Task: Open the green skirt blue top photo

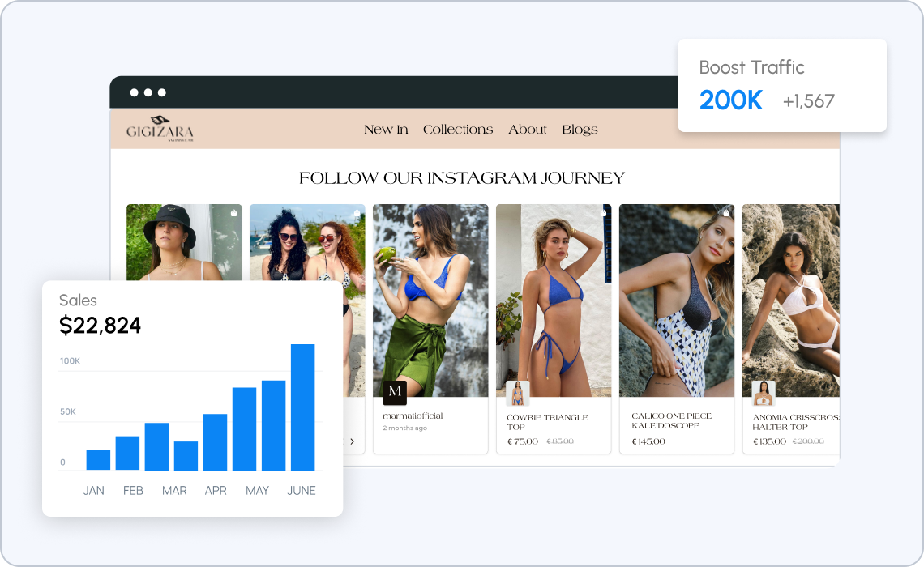Action: [430, 301]
